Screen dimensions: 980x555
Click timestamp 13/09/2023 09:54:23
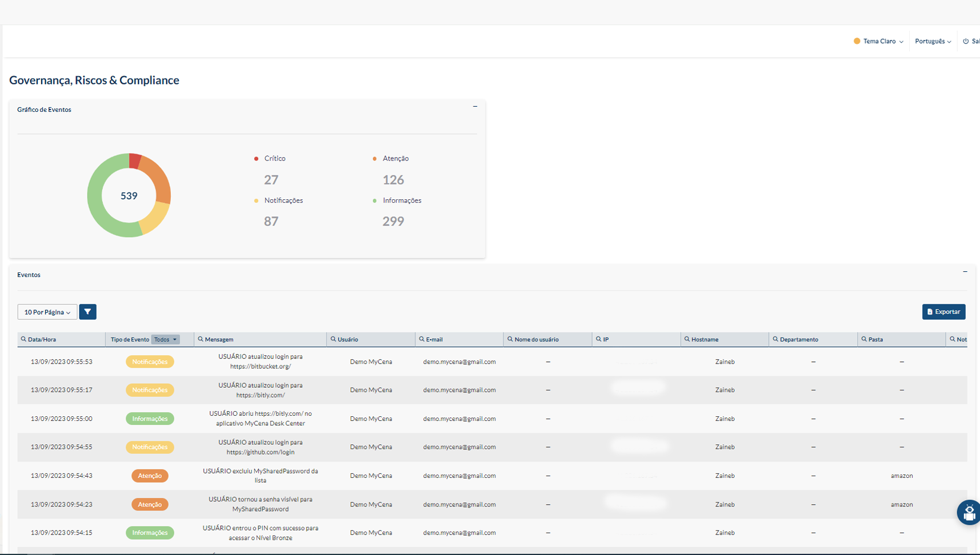[x=61, y=504]
